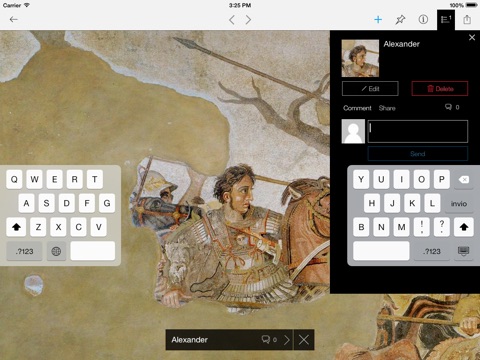Screen dimensions: 480x360
Task: Tap the V key
Action: (x=99, y=227)
